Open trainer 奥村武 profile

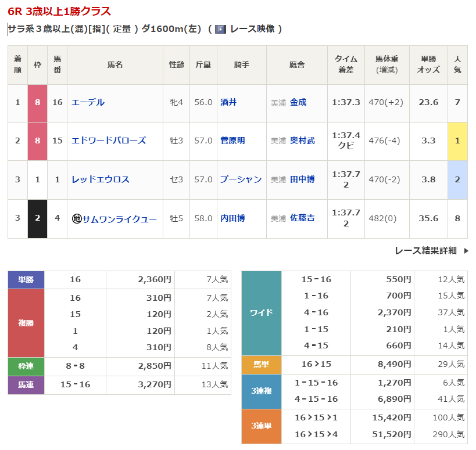[x=302, y=141]
